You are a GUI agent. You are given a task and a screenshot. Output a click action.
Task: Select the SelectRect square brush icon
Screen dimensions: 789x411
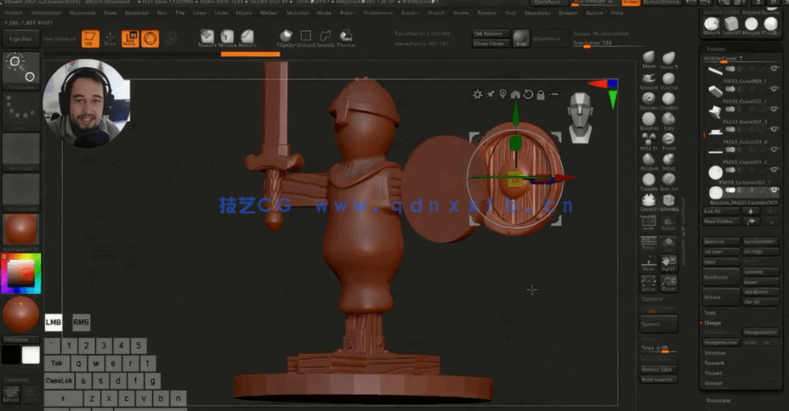(305, 38)
